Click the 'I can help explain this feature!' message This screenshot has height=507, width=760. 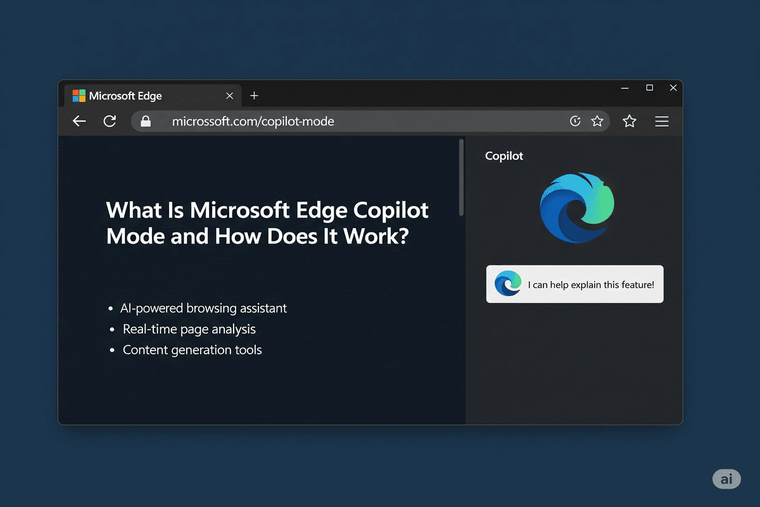(x=590, y=285)
